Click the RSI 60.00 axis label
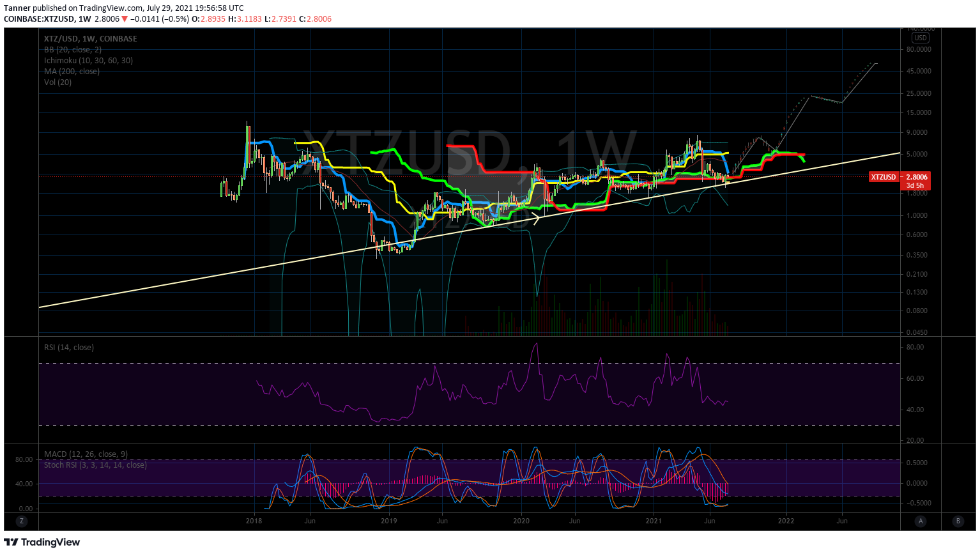Screen dimensions: 980x554 pos(915,378)
